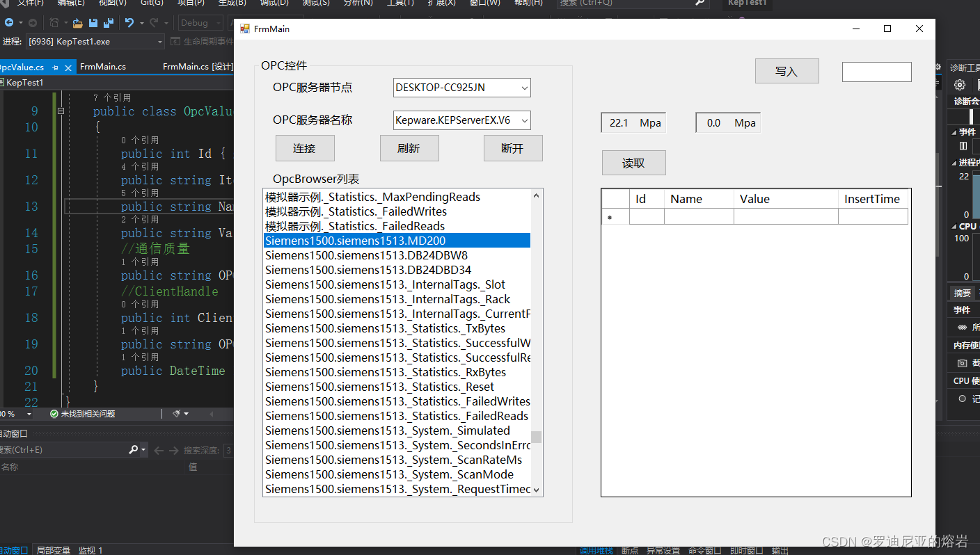980x555 pixels.
Task: Click the 读取 button
Action: tap(633, 163)
